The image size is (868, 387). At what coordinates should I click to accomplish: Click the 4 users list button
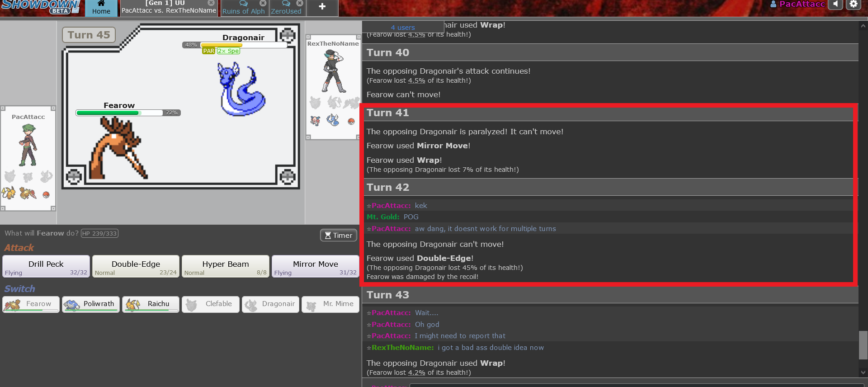[403, 27]
